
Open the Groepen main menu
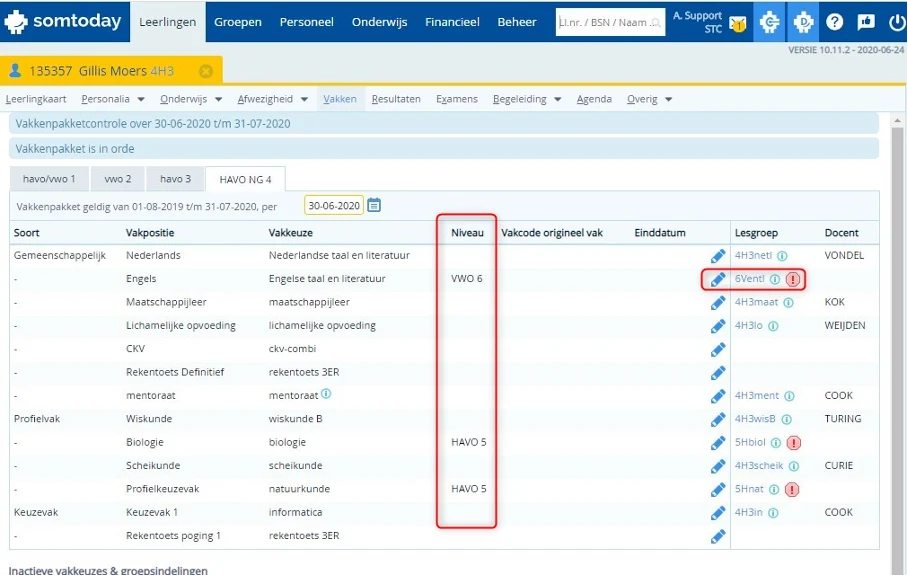coord(237,22)
